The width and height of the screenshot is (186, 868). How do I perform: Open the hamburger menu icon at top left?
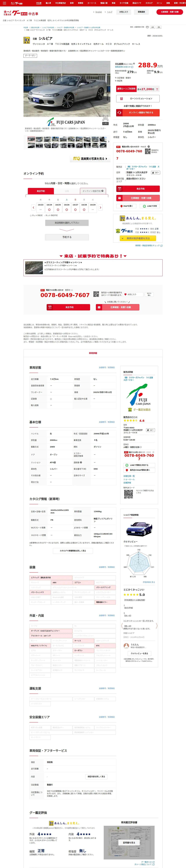click(x=4, y=3)
